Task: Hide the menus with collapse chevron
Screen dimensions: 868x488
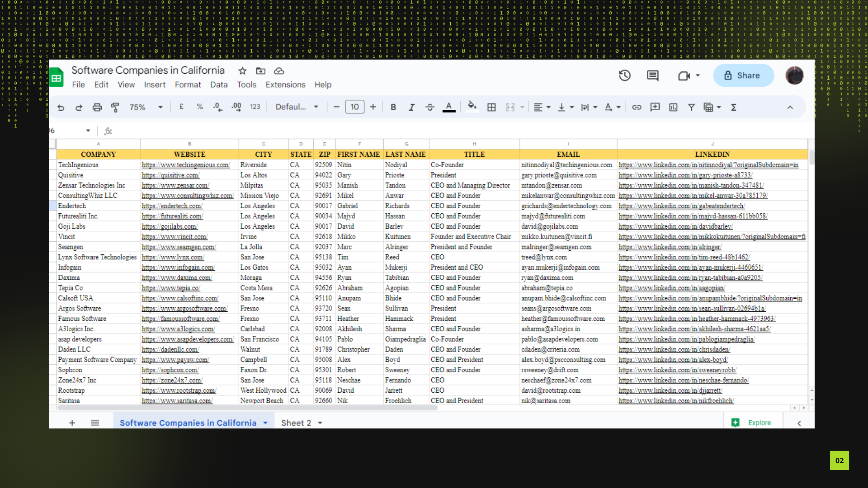Action: 790,107
